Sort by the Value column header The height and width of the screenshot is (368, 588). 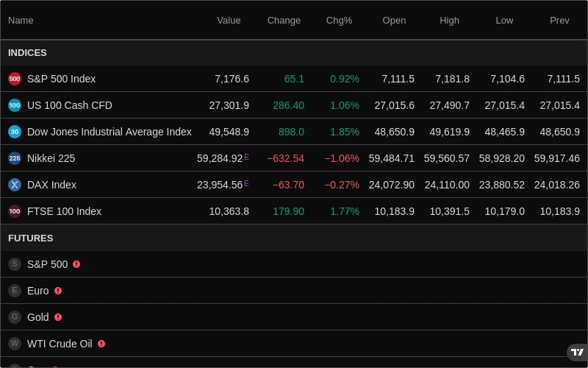[x=229, y=21]
